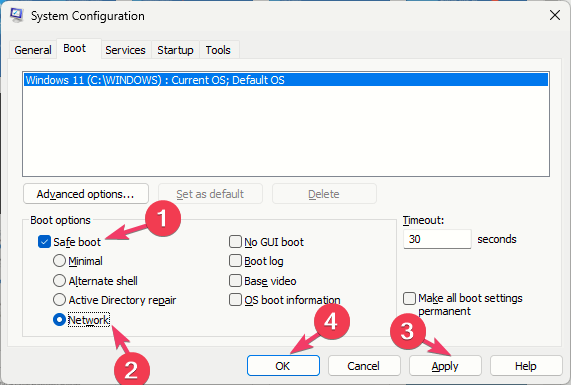Check Make all boot settings permanent

pyautogui.click(x=409, y=298)
